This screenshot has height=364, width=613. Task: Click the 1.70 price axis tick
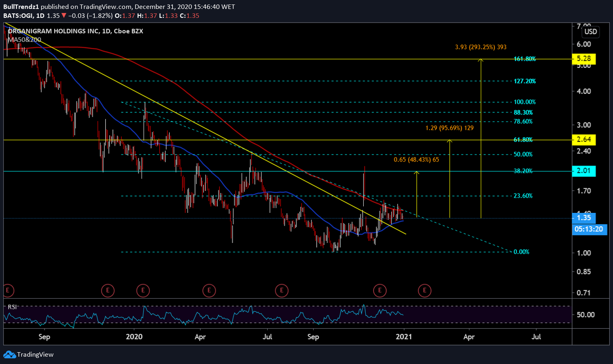pos(583,191)
